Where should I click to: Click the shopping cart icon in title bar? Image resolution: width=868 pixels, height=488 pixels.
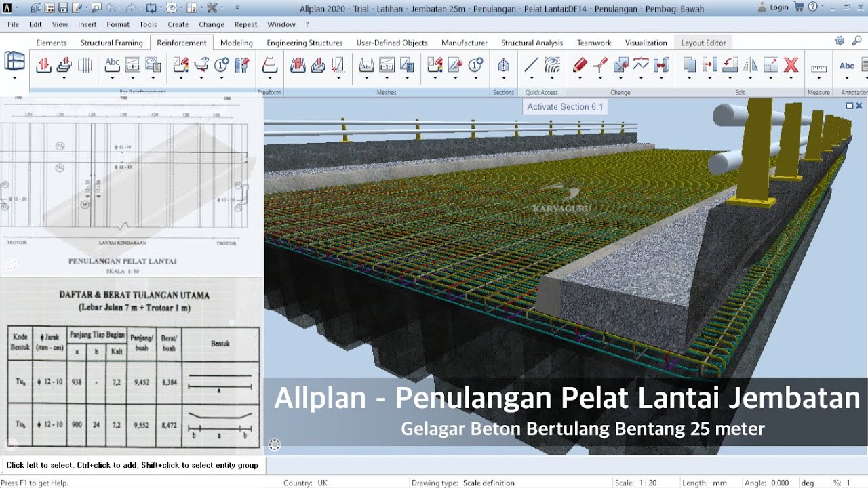coord(798,7)
